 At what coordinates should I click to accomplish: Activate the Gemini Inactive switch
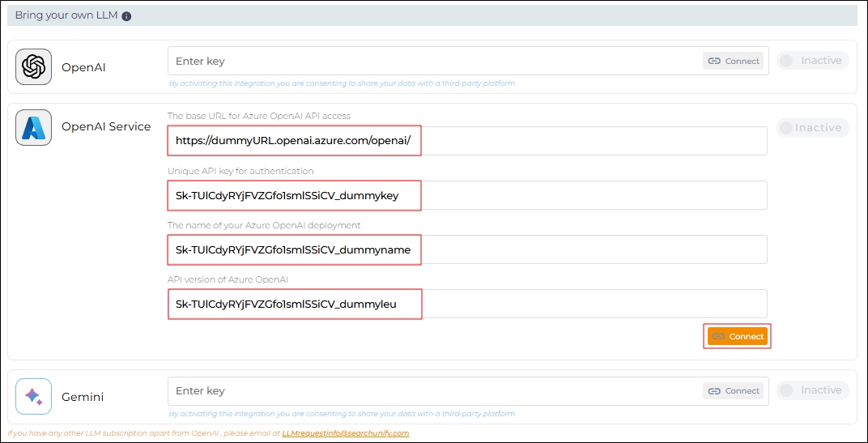tap(811, 390)
